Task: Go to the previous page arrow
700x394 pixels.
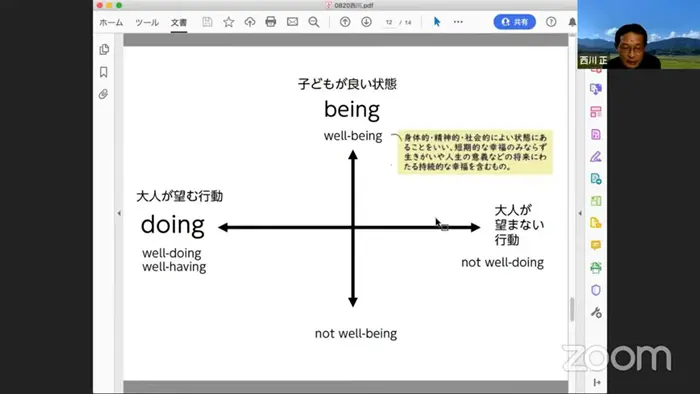Action: tap(345, 22)
